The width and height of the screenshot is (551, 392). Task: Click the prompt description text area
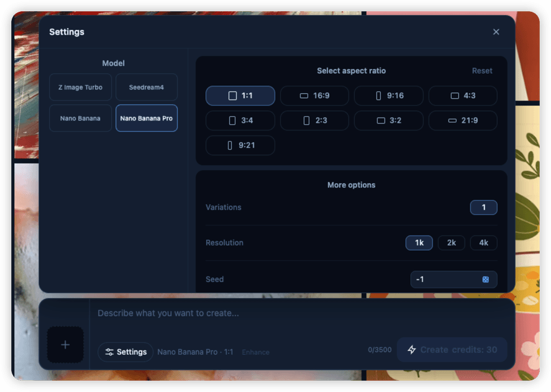302,313
